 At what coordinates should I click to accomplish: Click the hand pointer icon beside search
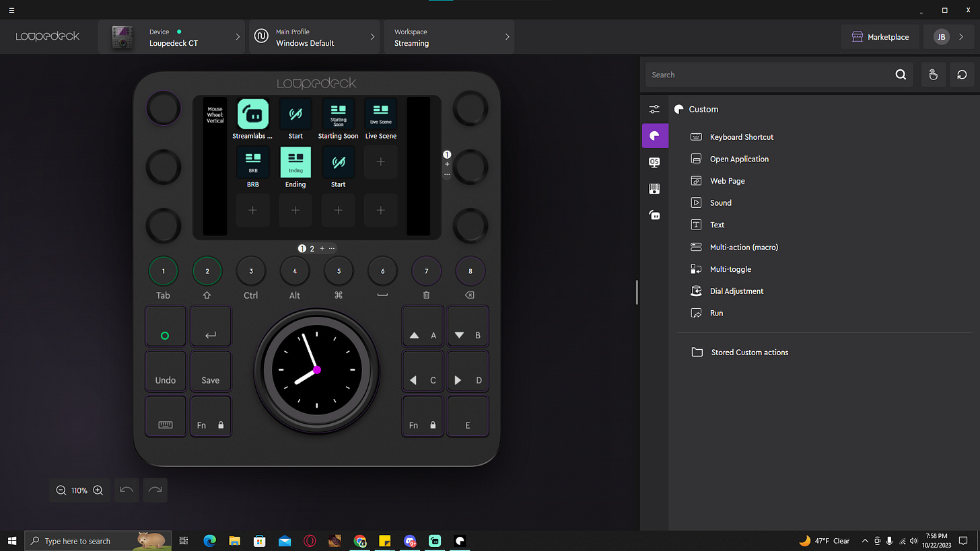(x=934, y=75)
